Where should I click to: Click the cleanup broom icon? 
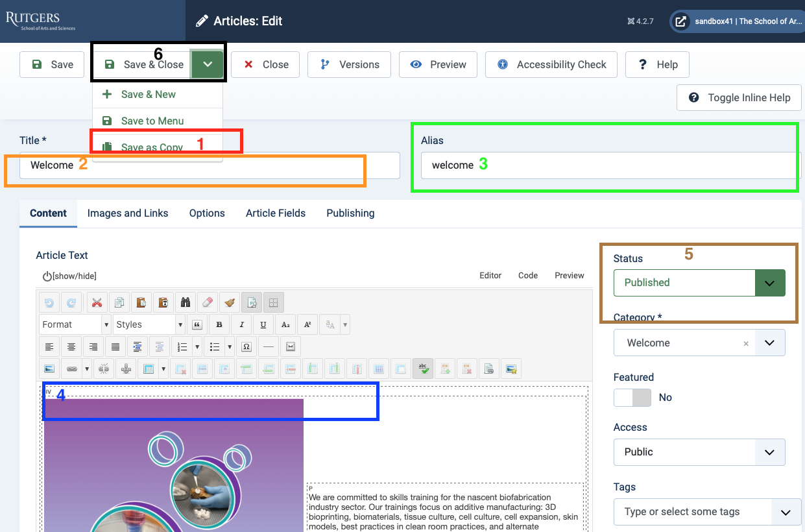(x=230, y=302)
